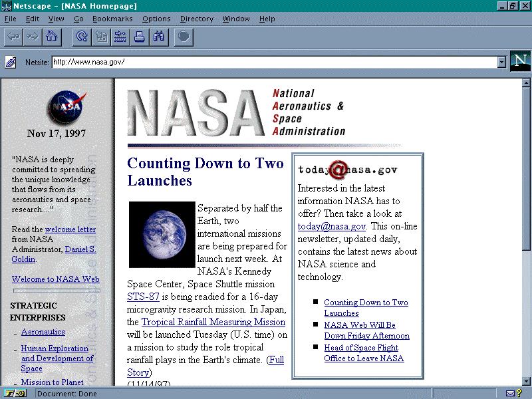
Task: Open the Help menu
Action: coord(267,19)
